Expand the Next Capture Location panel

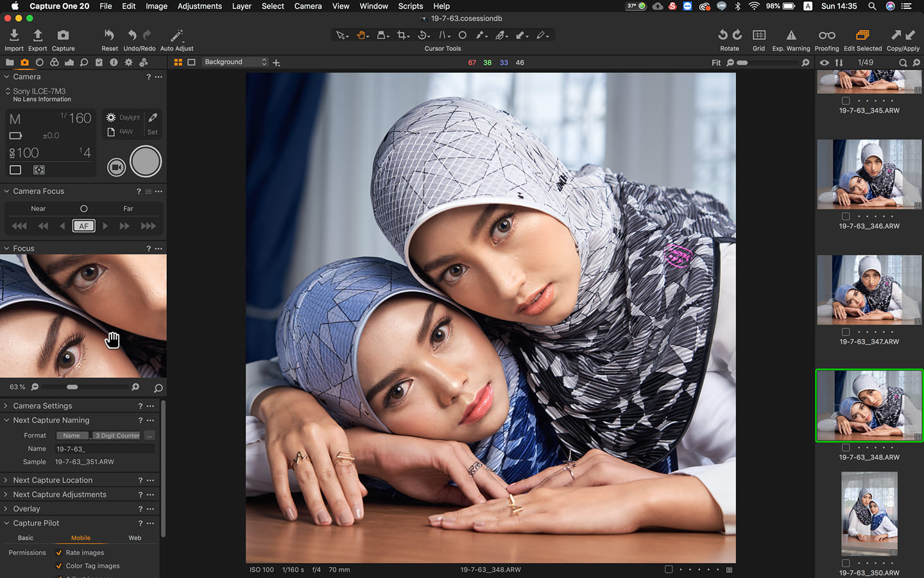coord(53,480)
